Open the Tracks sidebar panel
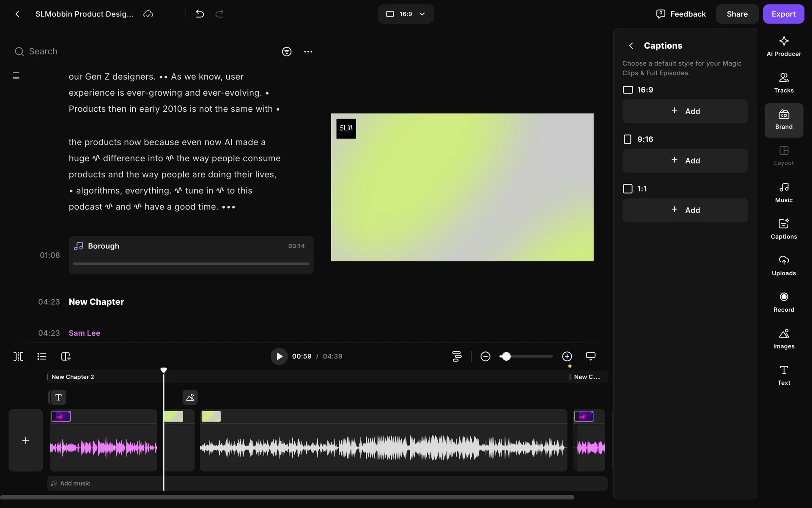This screenshot has height=508, width=812. (783, 83)
